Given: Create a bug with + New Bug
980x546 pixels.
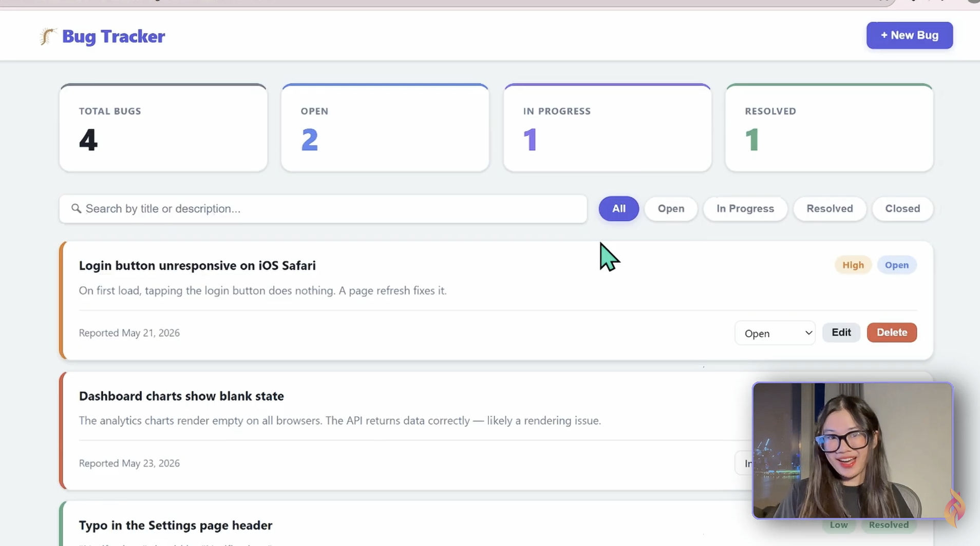Looking at the screenshot, I should coord(909,35).
